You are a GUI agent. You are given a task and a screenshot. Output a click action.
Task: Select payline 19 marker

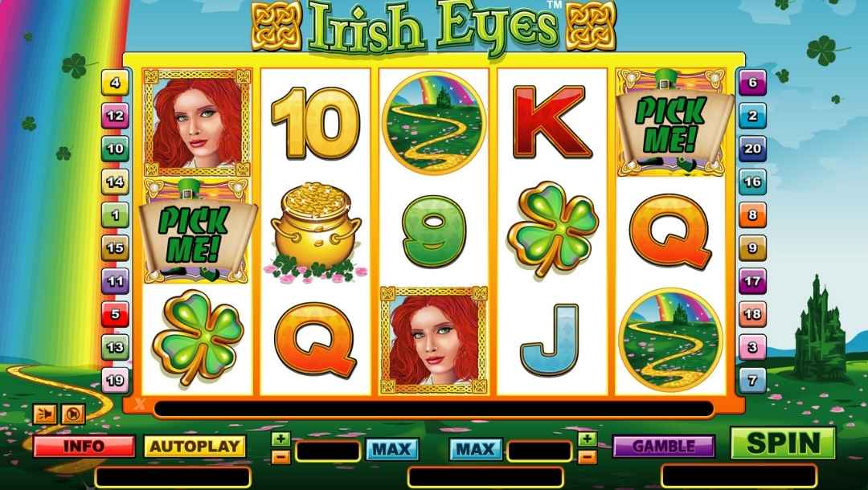point(115,381)
